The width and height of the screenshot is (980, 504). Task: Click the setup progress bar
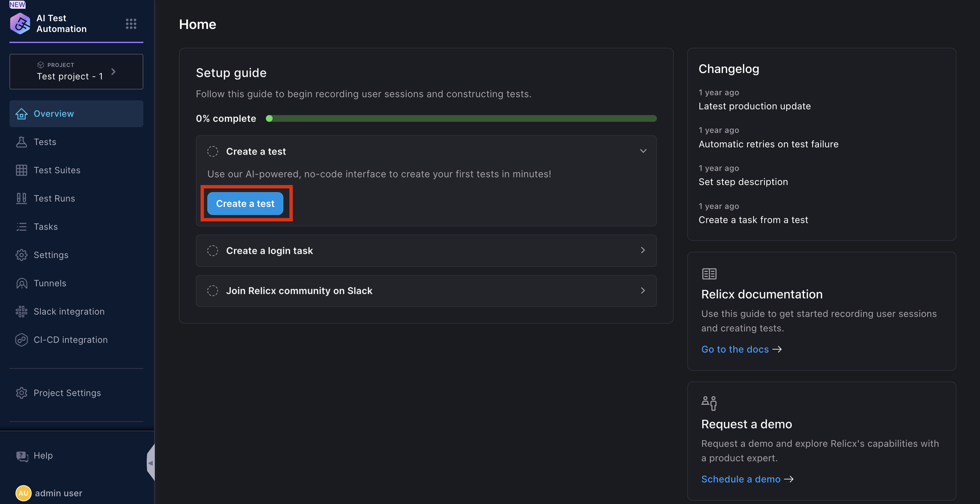click(461, 119)
